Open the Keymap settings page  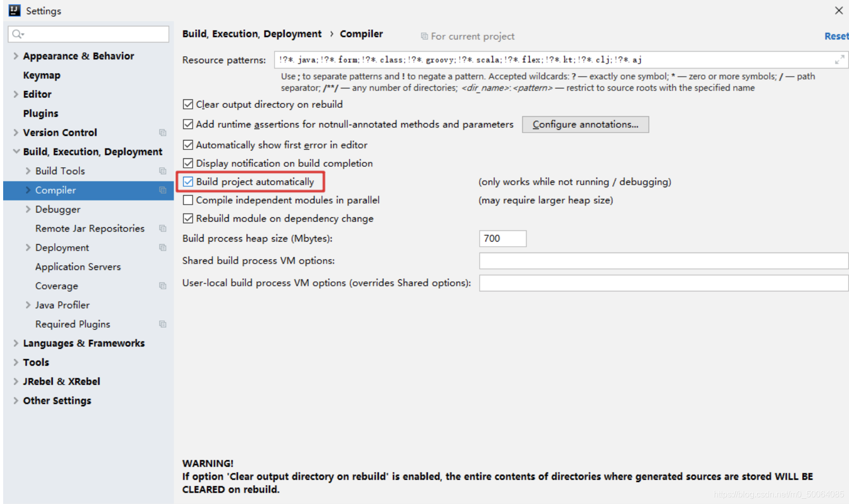(x=42, y=75)
